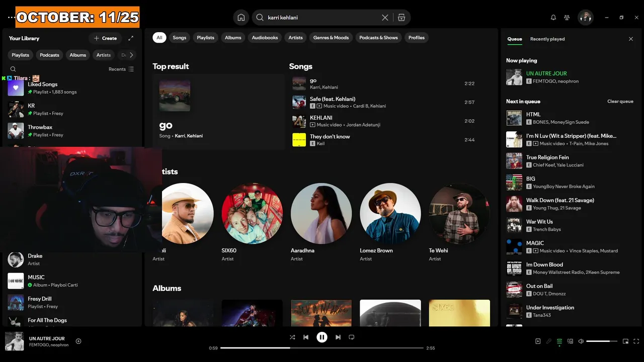The height and width of the screenshot is (362, 644).
Task: Click the Create button in library
Action: click(x=105, y=38)
